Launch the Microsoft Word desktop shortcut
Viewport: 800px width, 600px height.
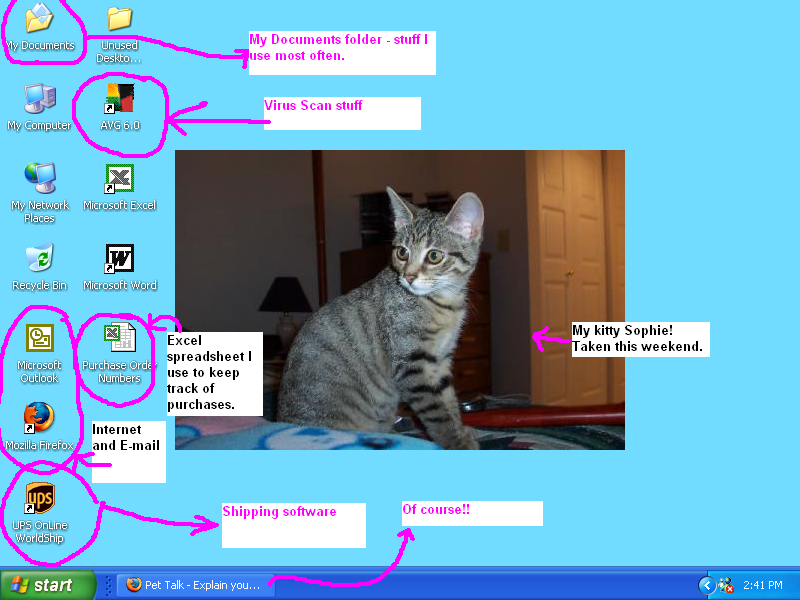tap(119, 267)
